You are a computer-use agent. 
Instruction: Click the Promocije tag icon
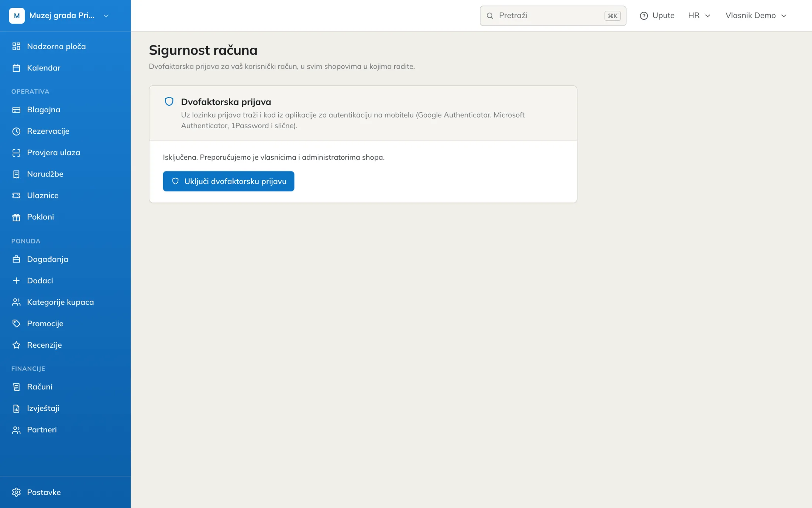click(16, 323)
